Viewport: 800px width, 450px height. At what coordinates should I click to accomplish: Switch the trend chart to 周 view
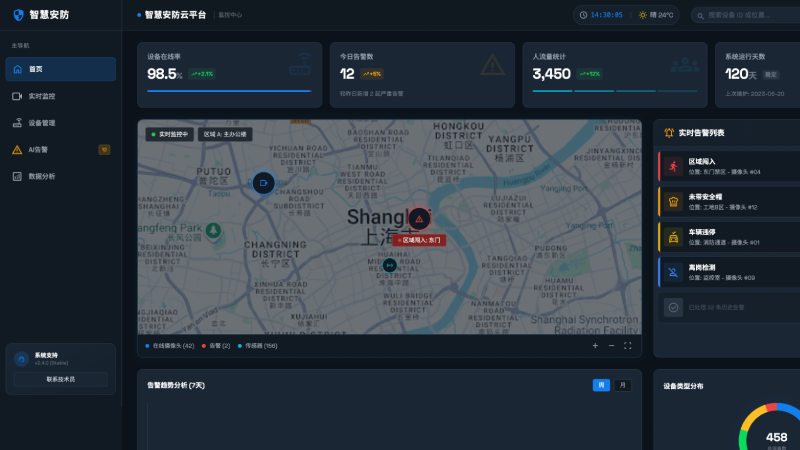coord(601,385)
